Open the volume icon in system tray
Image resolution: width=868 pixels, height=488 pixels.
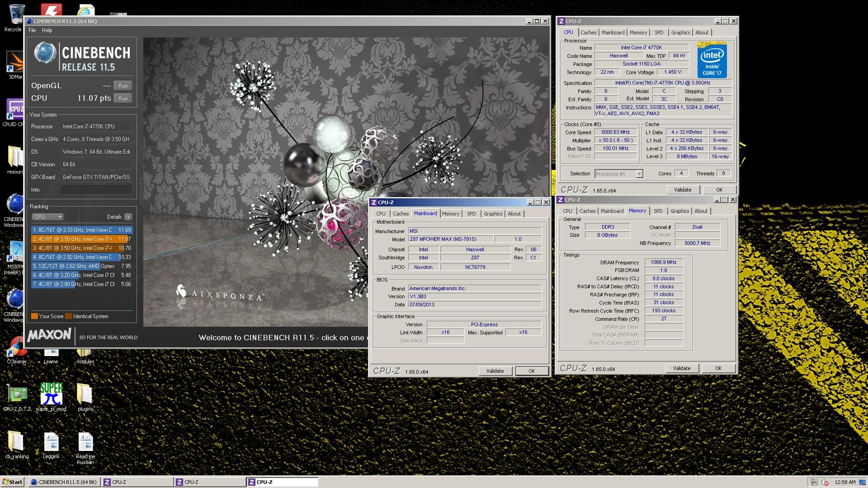click(825, 482)
